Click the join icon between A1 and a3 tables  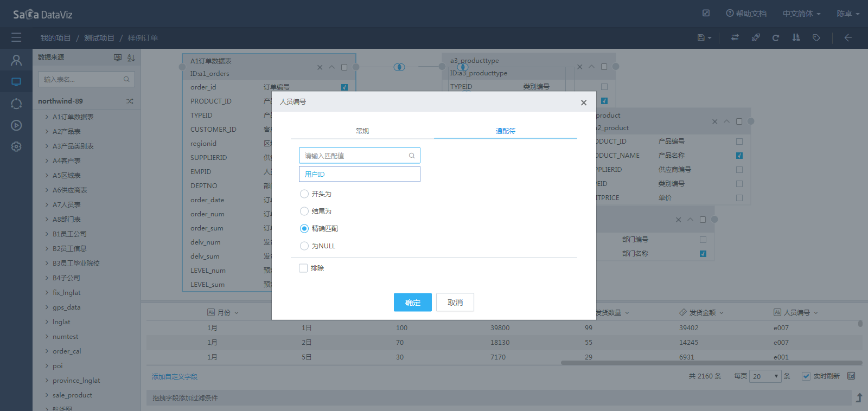[x=399, y=67]
